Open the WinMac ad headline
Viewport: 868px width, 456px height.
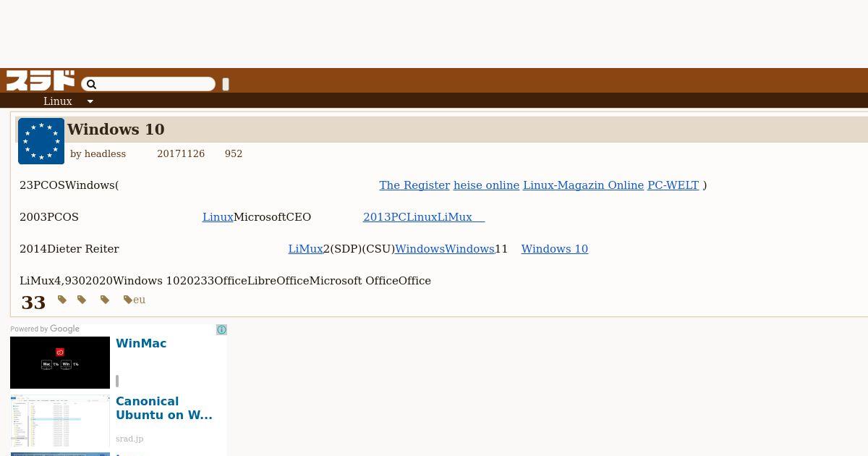[141, 344]
